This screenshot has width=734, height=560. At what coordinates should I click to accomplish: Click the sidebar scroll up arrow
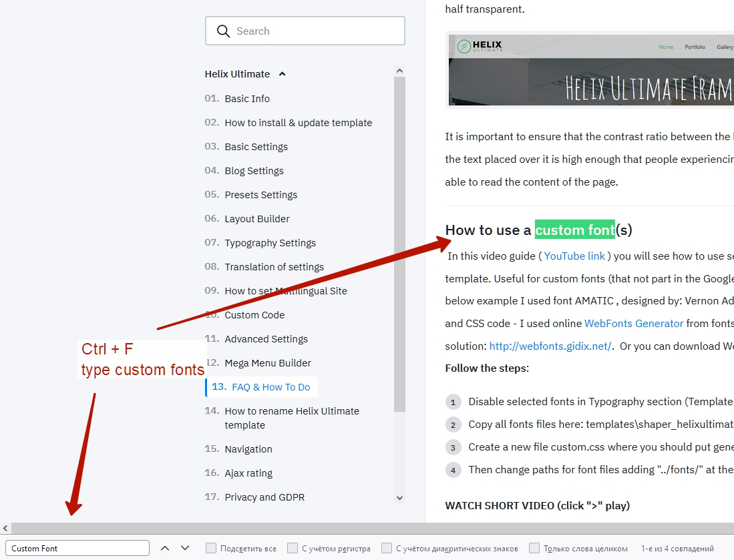[399, 71]
